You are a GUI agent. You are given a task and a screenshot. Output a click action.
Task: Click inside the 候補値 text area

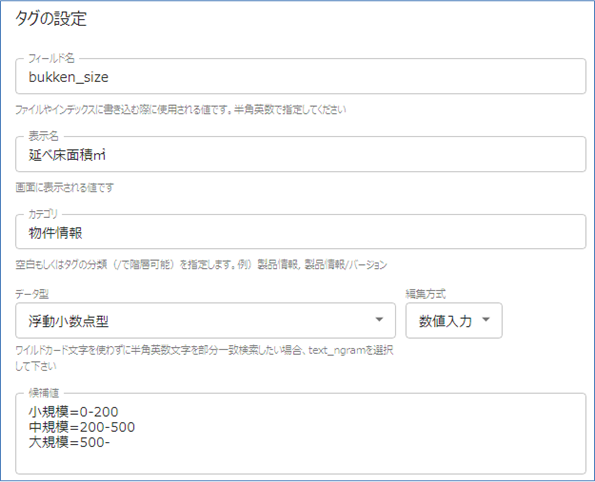pos(301,434)
